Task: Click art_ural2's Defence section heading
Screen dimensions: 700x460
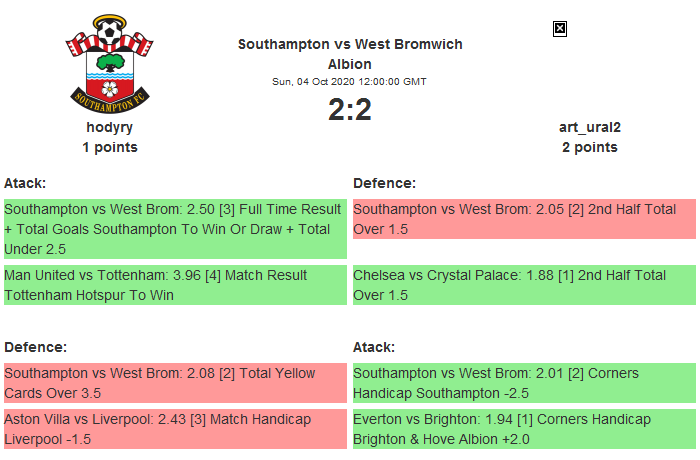Action: (385, 183)
